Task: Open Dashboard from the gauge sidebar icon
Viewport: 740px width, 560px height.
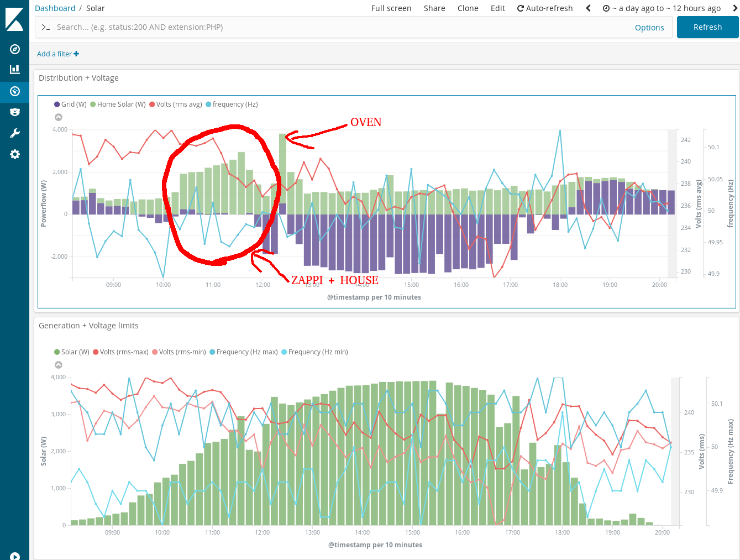Action: [x=15, y=91]
